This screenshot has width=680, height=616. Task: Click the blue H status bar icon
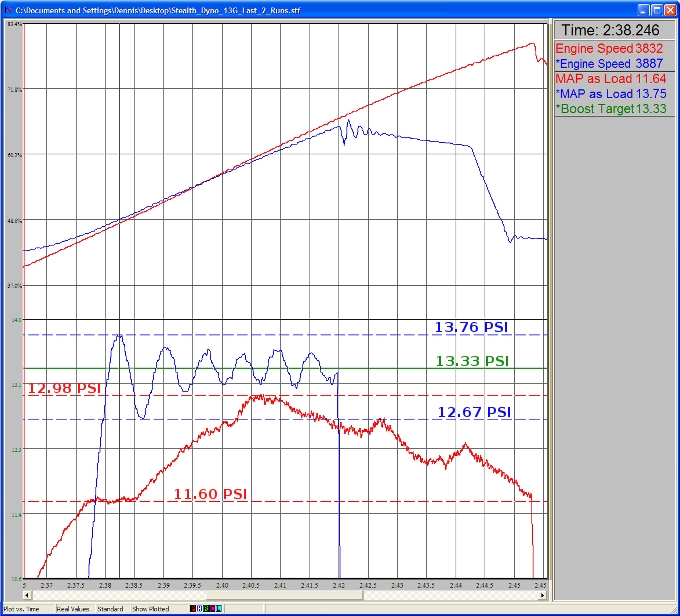tap(199, 609)
